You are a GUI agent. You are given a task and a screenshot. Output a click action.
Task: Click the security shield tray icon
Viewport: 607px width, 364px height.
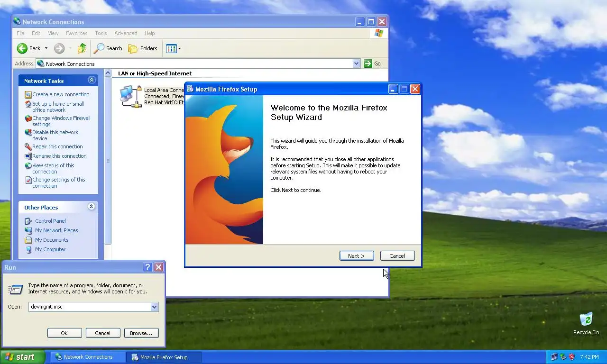pyautogui.click(x=572, y=357)
